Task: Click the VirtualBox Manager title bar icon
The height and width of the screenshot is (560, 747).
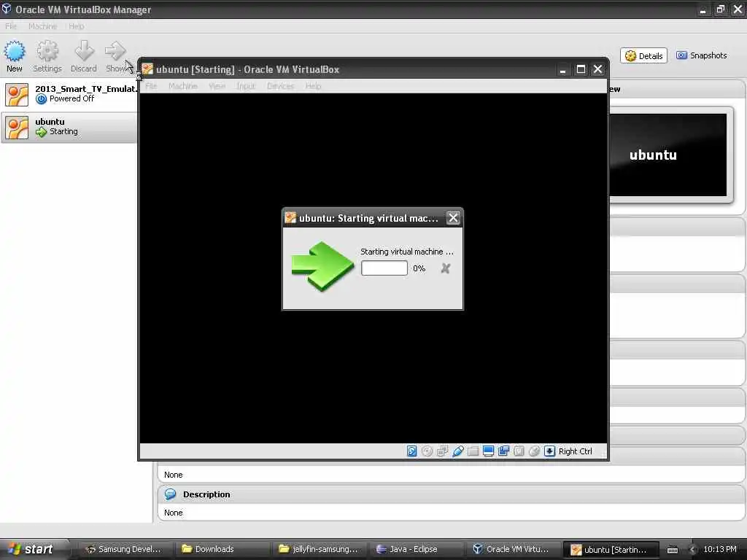Action: pos(6,9)
